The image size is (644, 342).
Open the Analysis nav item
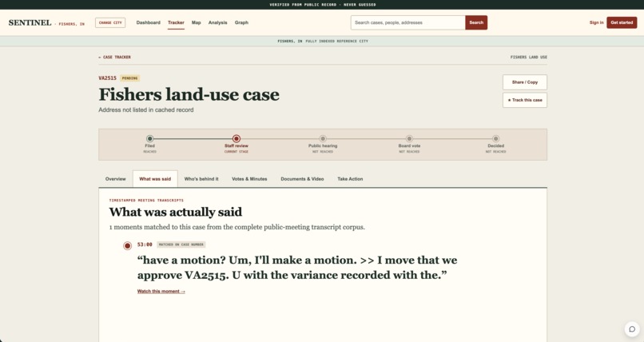pyautogui.click(x=217, y=22)
